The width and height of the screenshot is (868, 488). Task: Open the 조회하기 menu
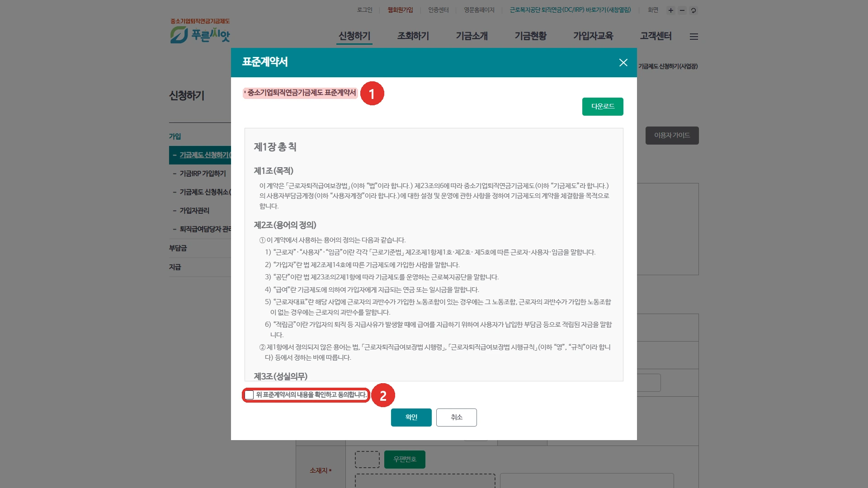coord(413,36)
